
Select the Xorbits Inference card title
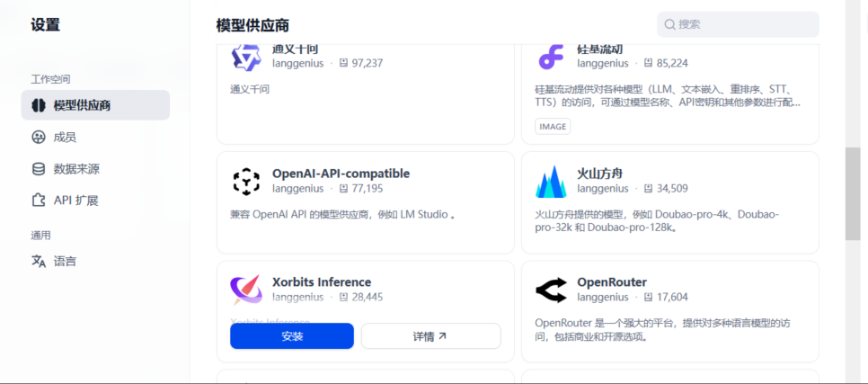point(322,282)
